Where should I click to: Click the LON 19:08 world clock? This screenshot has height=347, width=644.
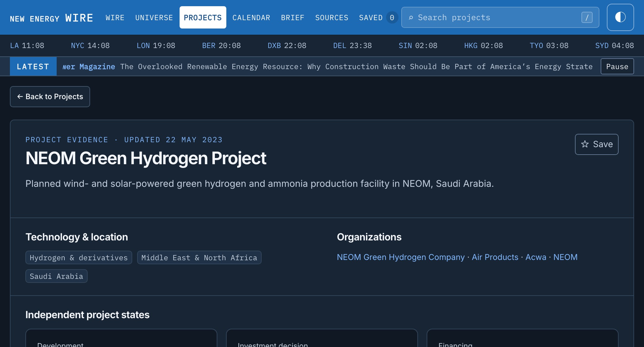[156, 46]
